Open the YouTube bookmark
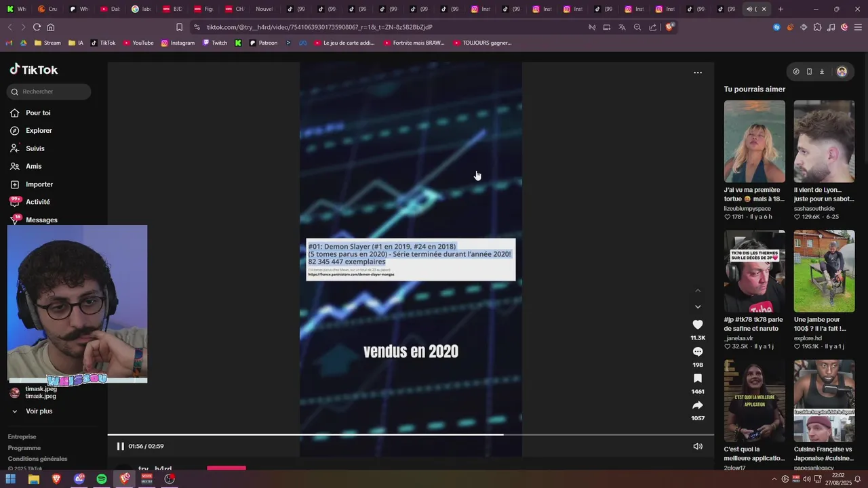This screenshot has width=868, height=488. click(x=138, y=43)
